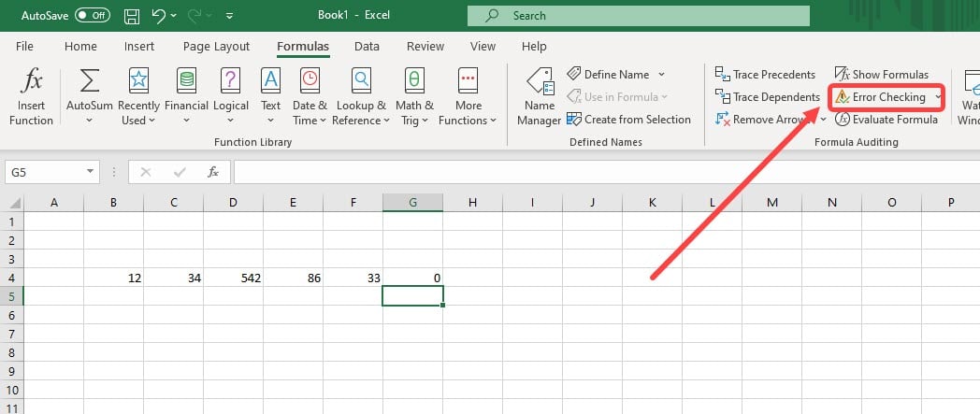Click the Insert Function fx icon
The height and width of the screenshot is (414, 980).
click(31, 81)
